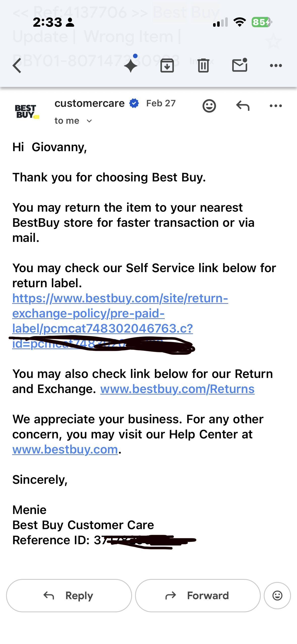297x644 pixels.
Task: Open the top-right overflow menu
Action: click(276, 65)
